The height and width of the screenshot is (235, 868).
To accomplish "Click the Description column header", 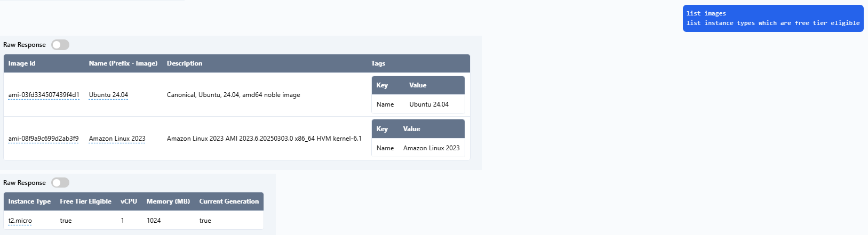I will coord(185,63).
